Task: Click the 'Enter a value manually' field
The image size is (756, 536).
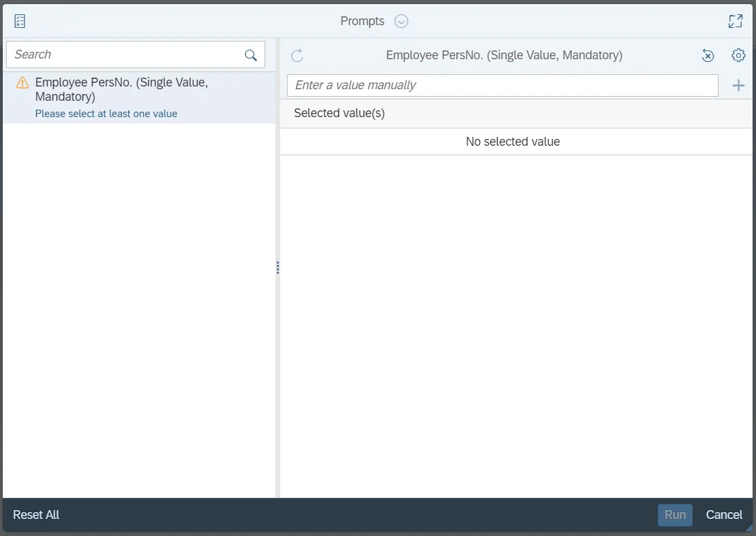Action: [x=502, y=85]
